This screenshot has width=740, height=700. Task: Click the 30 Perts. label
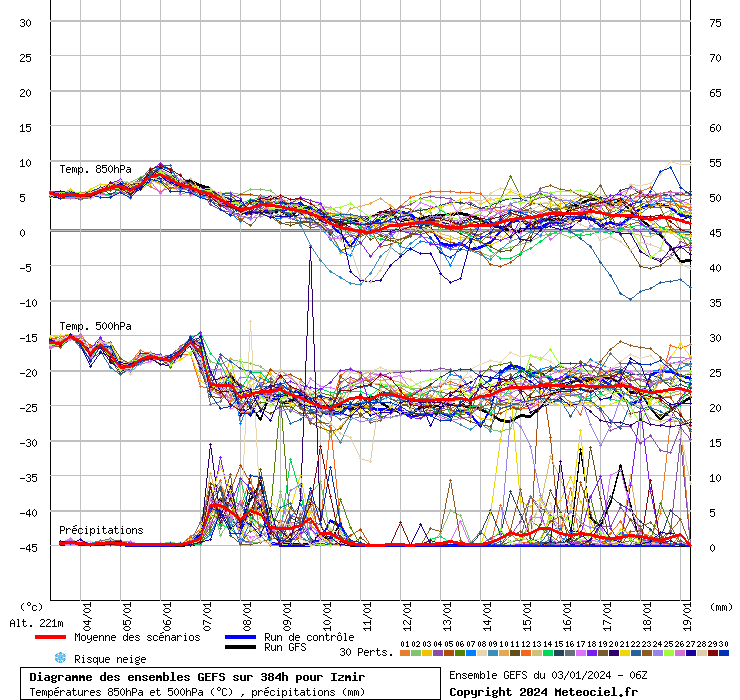coord(366,652)
